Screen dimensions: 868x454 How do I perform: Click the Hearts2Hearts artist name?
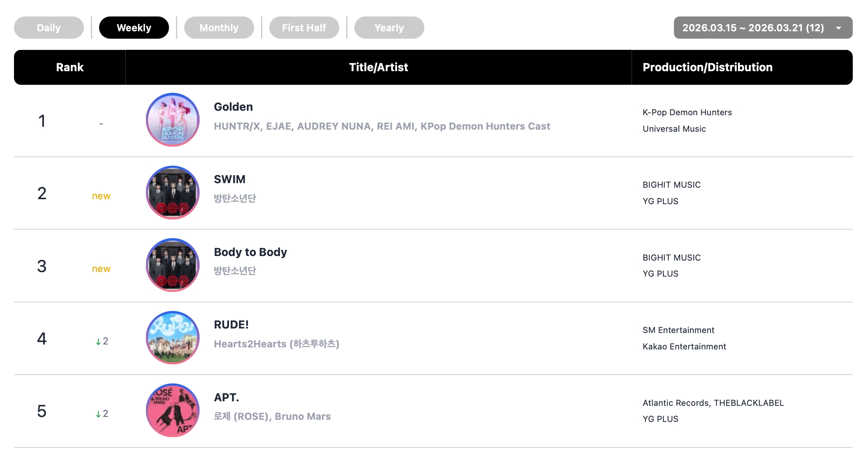point(276,344)
